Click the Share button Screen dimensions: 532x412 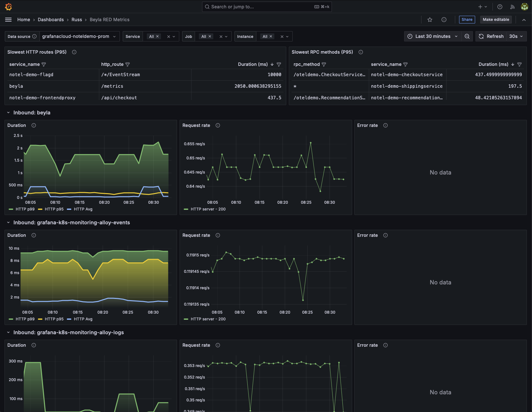(467, 20)
